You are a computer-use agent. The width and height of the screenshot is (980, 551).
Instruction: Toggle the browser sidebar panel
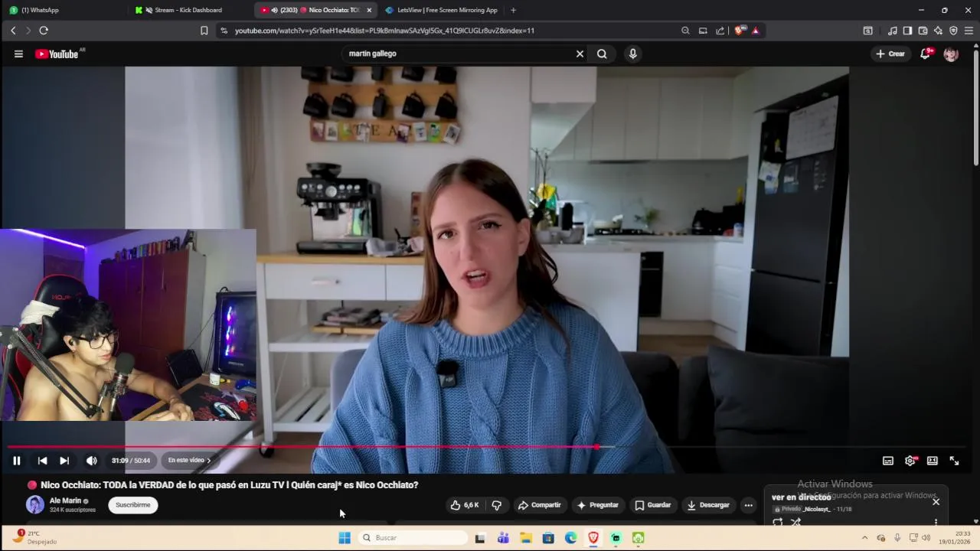tap(907, 31)
